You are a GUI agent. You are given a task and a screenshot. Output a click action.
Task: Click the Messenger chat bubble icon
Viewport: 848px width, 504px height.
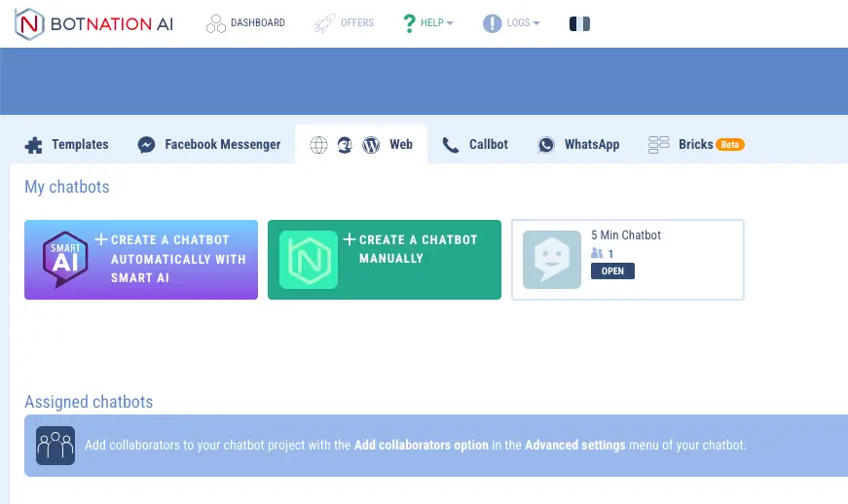tap(146, 145)
